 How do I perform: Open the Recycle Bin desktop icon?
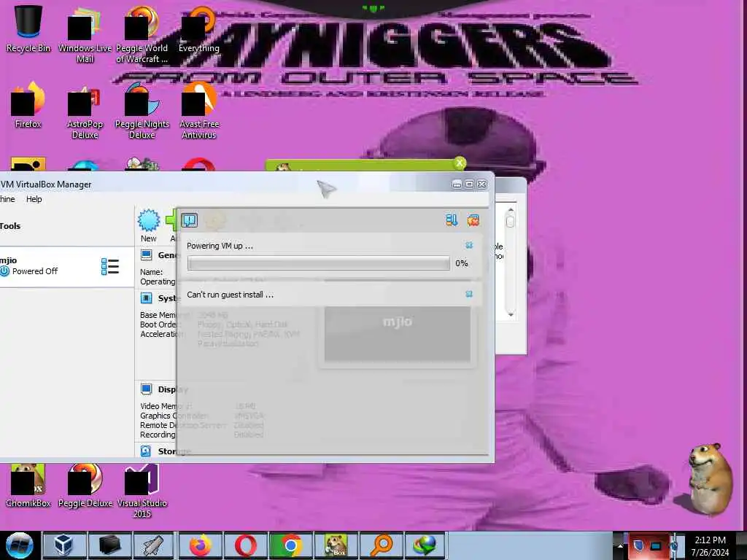[28, 28]
